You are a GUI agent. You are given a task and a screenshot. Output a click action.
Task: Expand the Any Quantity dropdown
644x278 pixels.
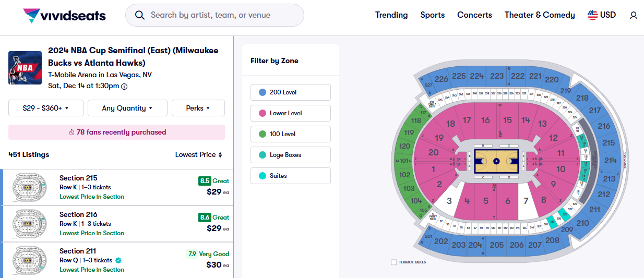127,108
